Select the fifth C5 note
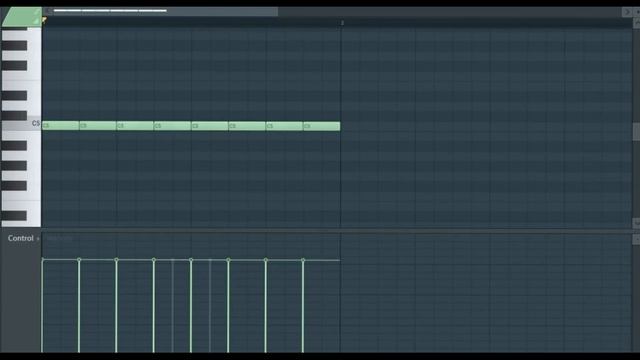 click(210, 126)
